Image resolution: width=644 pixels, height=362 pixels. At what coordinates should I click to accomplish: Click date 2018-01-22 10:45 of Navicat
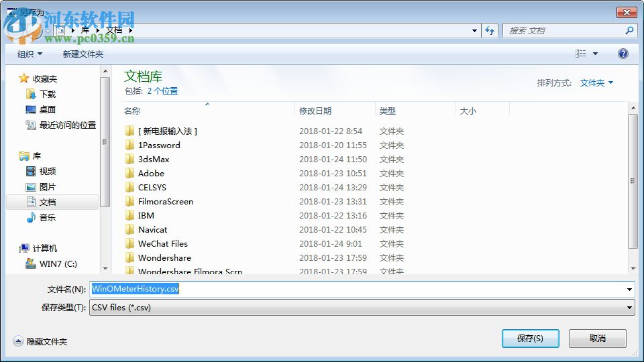coord(333,229)
